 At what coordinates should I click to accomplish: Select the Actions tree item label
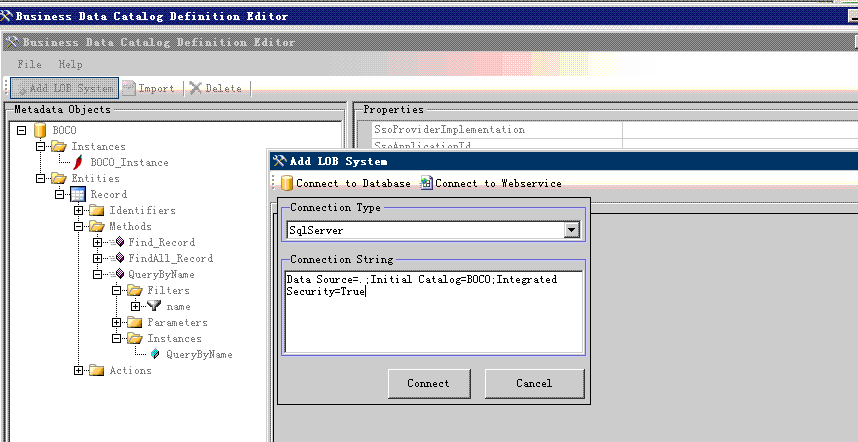(131, 370)
